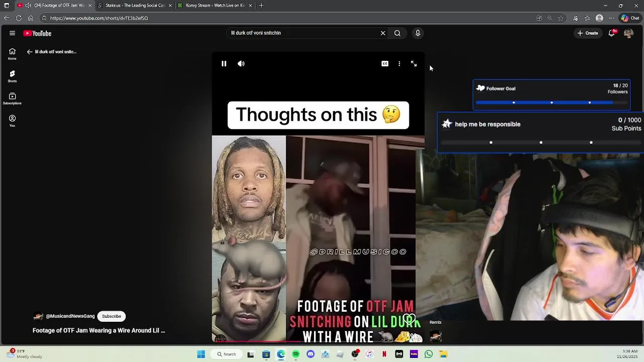View site information lock icon
The height and width of the screenshot is (362, 644).
click(44, 18)
